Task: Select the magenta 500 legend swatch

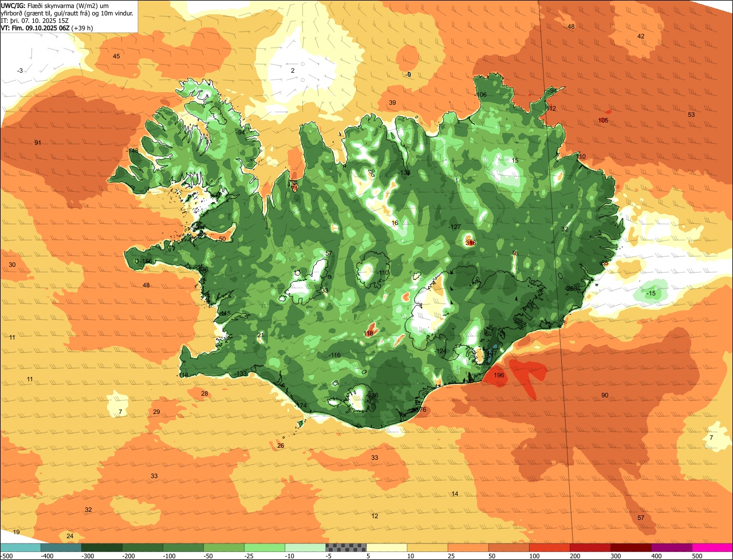Action: [712, 547]
